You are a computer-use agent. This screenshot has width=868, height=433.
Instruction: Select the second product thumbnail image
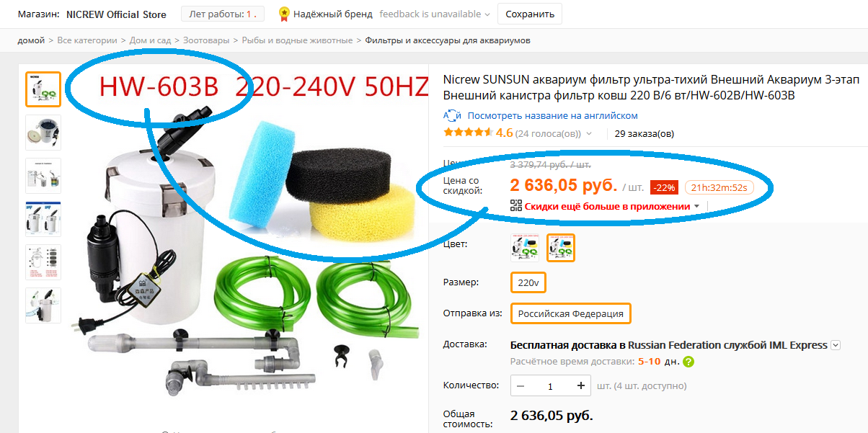click(x=43, y=133)
